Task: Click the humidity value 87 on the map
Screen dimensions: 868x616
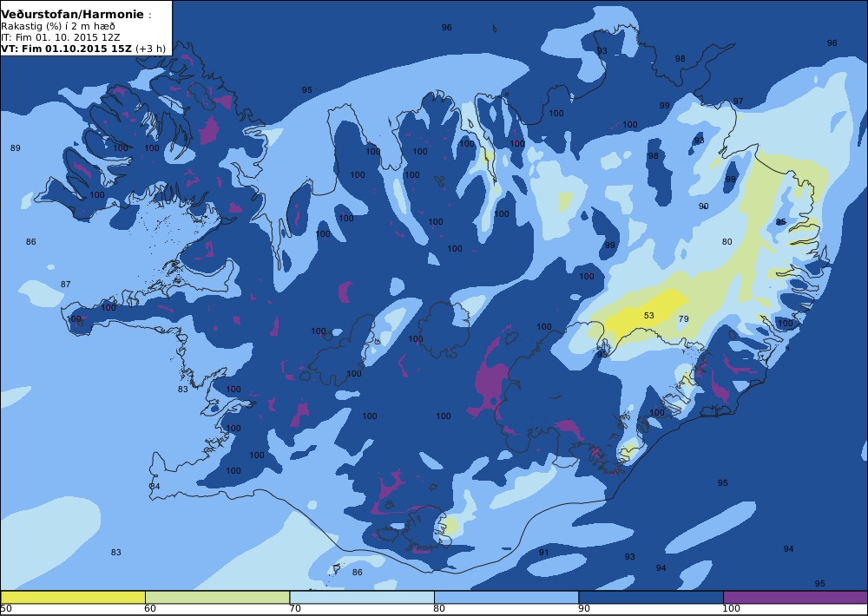Action: click(x=65, y=284)
